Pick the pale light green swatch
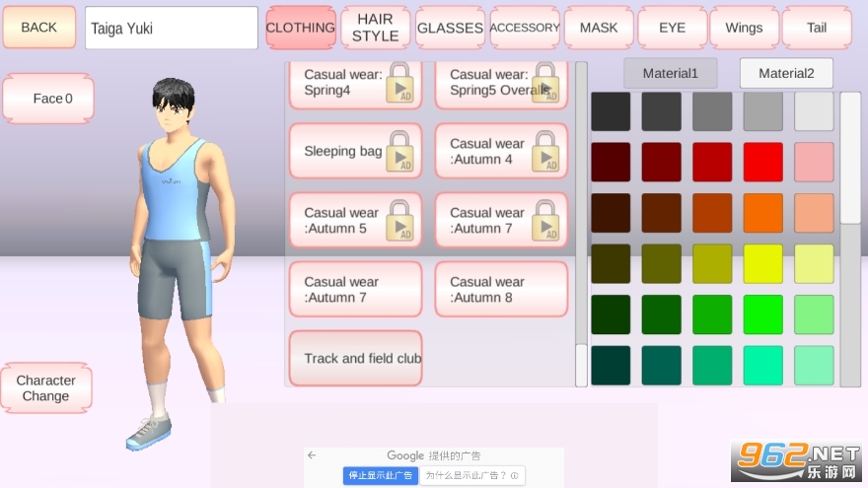This screenshot has height=488, width=868. [815, 314]
